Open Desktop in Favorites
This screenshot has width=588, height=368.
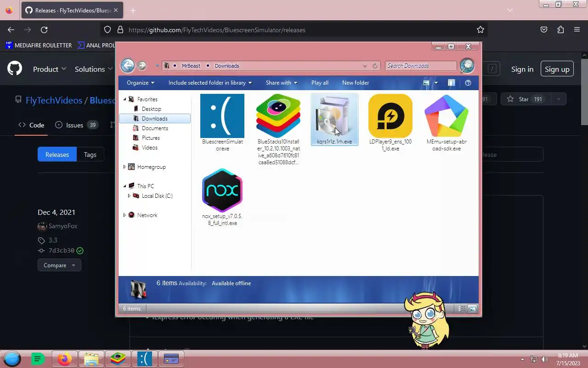click(x=152, y=109)
